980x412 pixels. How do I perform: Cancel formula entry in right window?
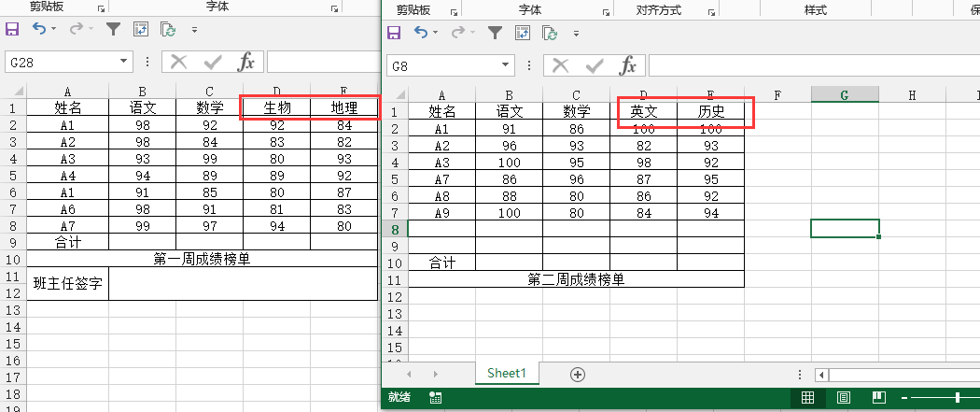pyautogui.click(x=561, y=65)
